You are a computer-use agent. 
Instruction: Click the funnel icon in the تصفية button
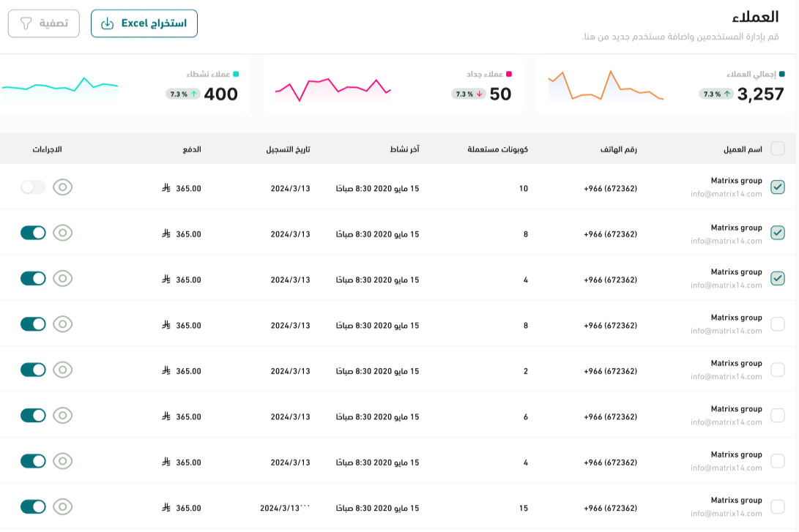tap(26, 23)
